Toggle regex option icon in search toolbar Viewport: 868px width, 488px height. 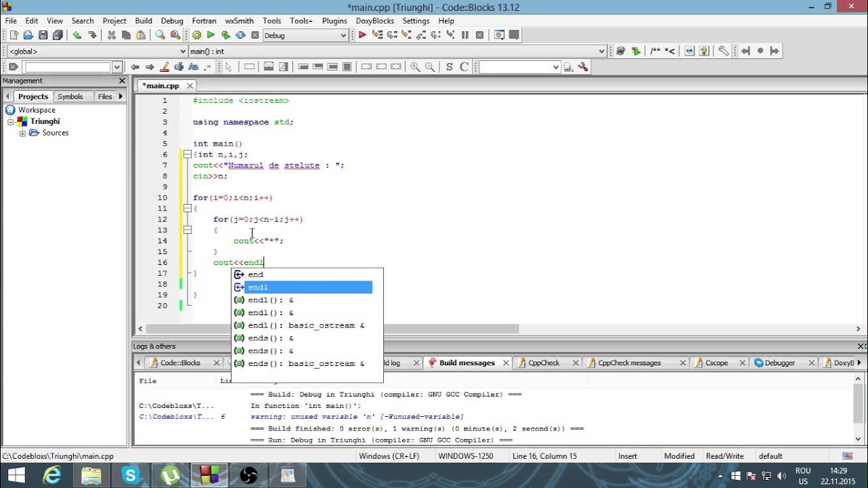(x=208, y=67)
